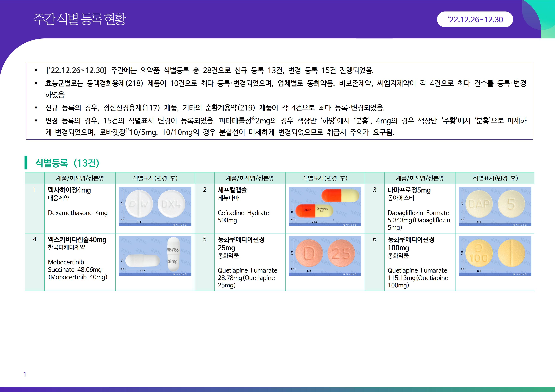
Task: Select product name 덱사하이정4mg
Action: tap(69, 190)
